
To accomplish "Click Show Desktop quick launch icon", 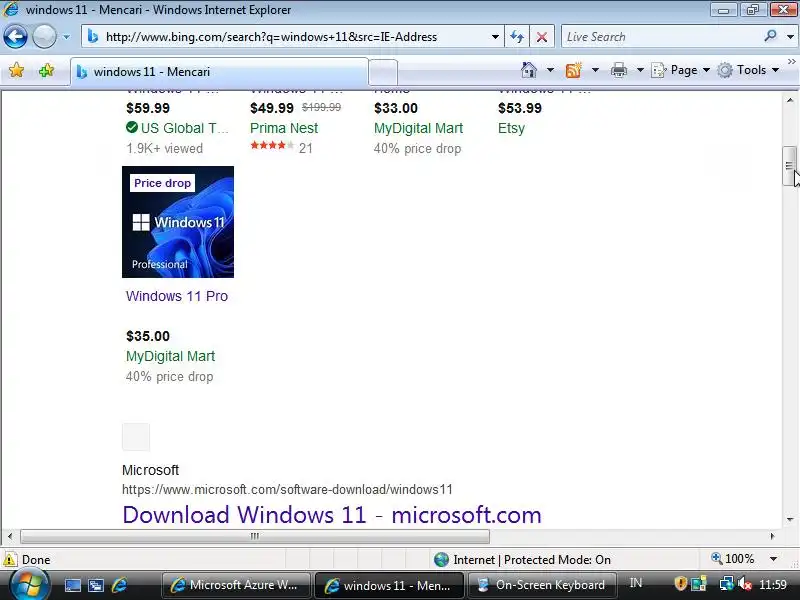I will [72, 585].
